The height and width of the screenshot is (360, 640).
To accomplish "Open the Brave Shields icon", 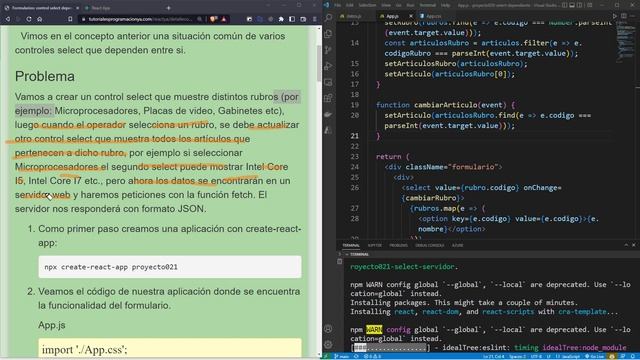I will (x=213, y=19).
